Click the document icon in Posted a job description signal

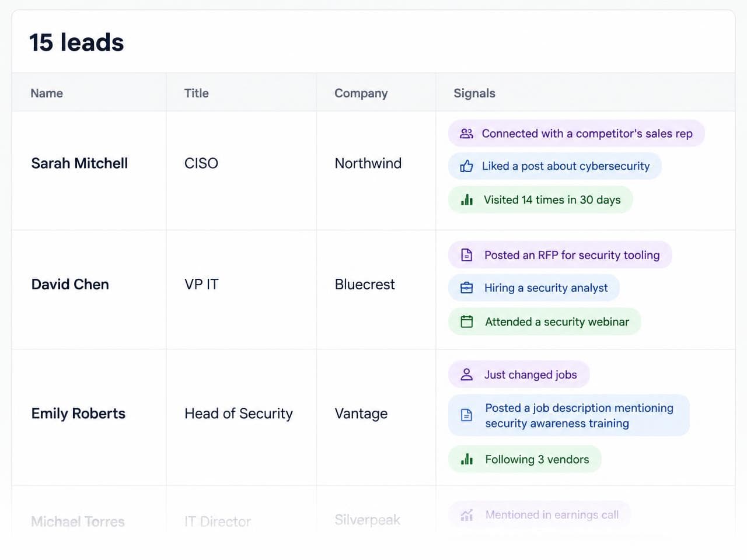pos(467,415)
